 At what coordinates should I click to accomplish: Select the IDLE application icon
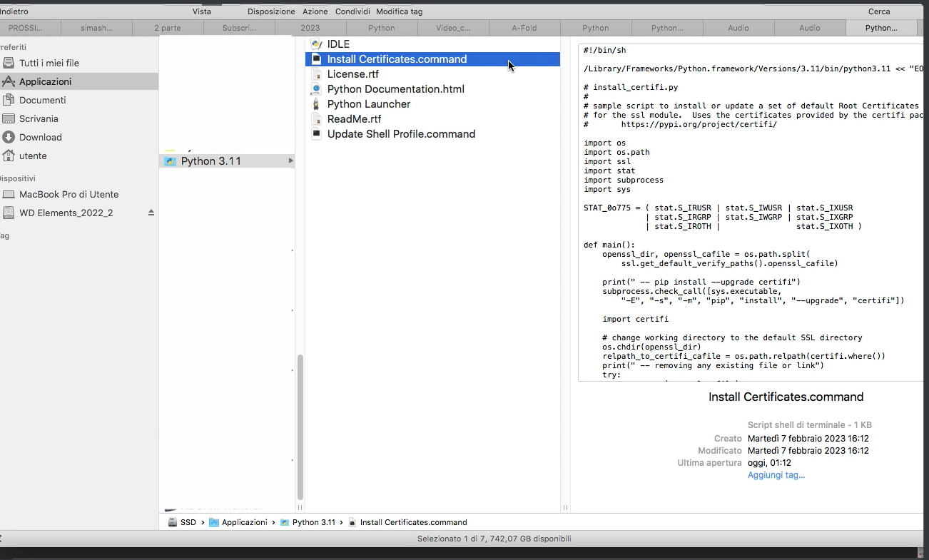pyautogui.click(x=317, y=44)
